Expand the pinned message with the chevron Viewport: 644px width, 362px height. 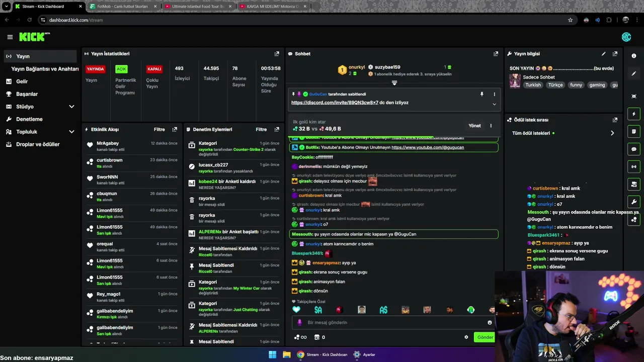[494, 104]
